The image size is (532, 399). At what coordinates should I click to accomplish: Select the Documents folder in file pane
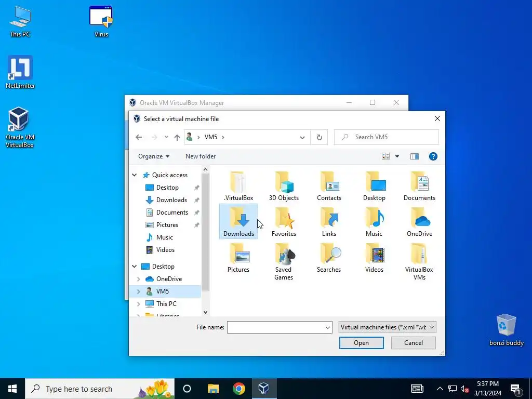(419, 187)
